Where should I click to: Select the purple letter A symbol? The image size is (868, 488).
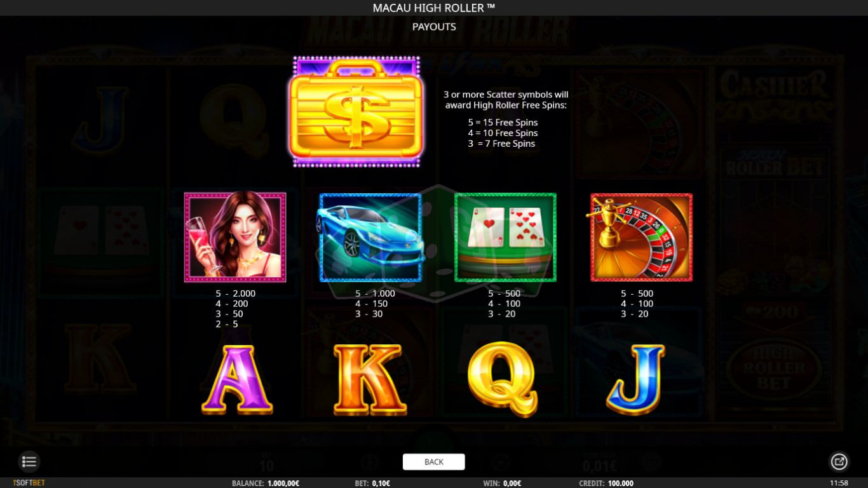click(237, 380)
